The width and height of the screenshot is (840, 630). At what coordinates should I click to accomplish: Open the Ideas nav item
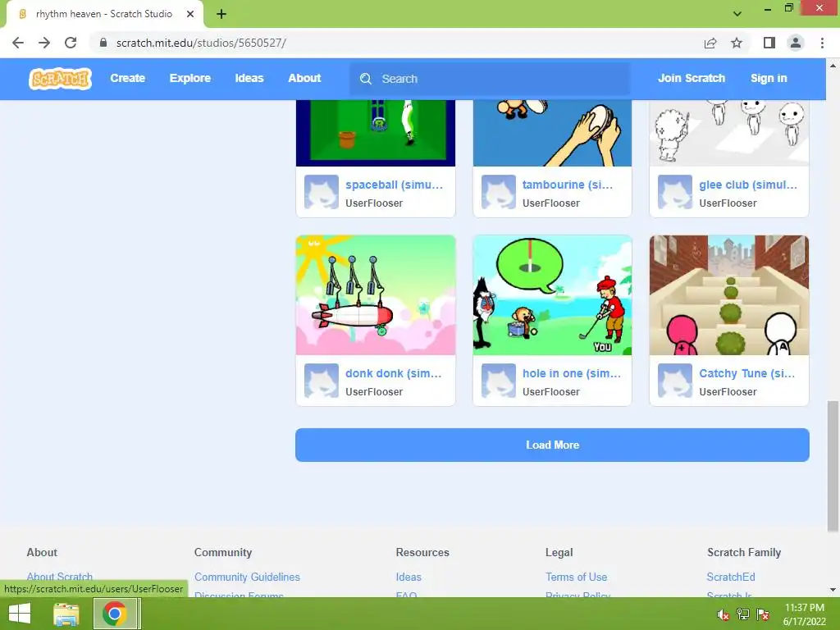tap(249, 78)
